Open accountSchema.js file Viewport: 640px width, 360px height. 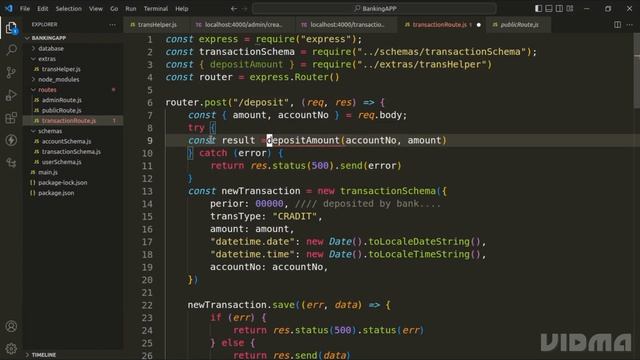[73, 141]
